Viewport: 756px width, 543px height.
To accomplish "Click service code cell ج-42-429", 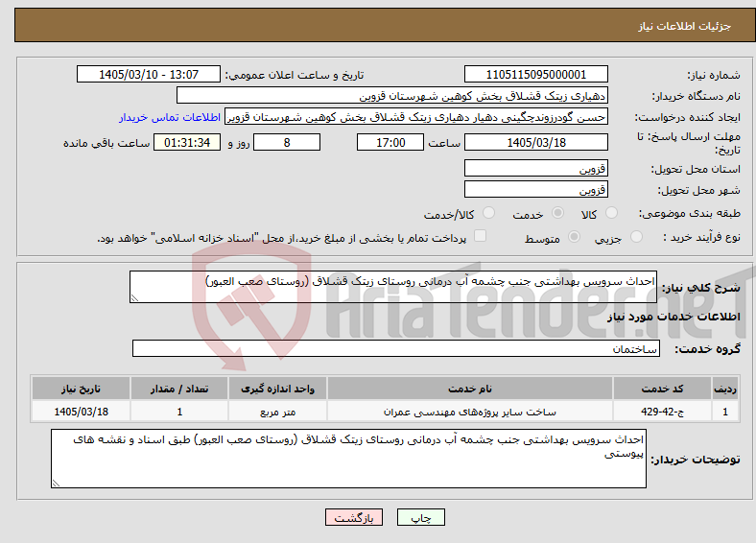I will [x=663, y=412].
